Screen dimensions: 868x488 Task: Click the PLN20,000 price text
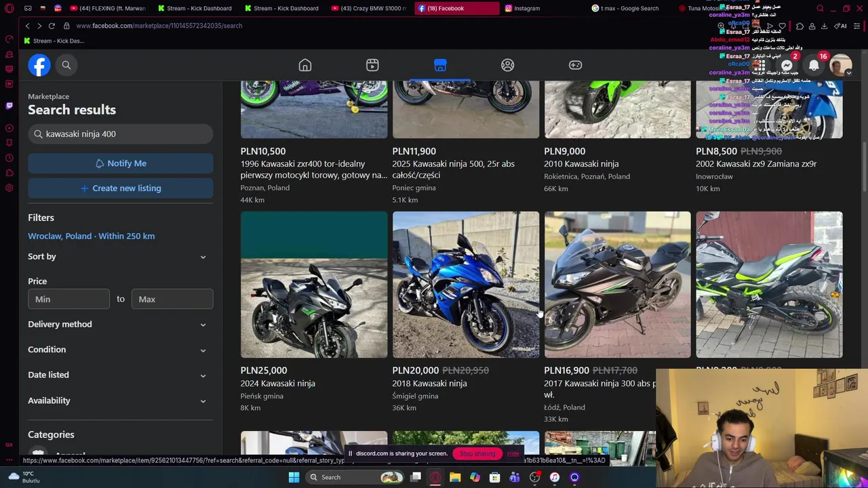(x=416, y=371)
